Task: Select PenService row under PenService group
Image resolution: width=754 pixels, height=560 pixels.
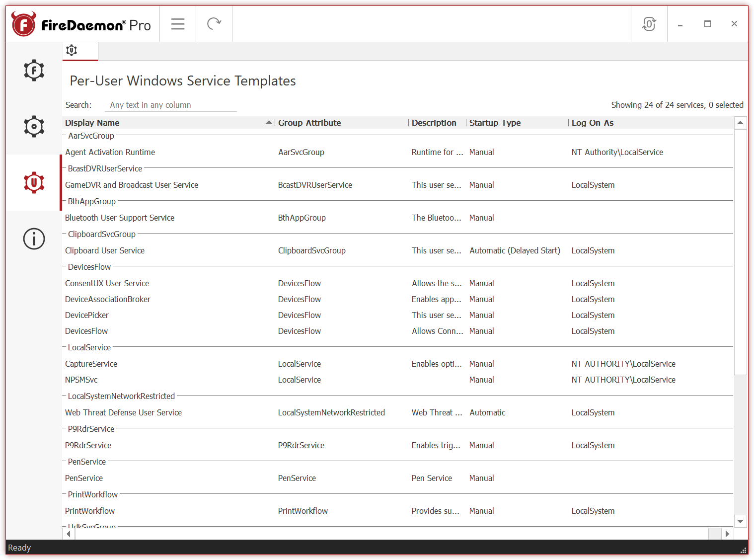Action: (x=398, y=478)
